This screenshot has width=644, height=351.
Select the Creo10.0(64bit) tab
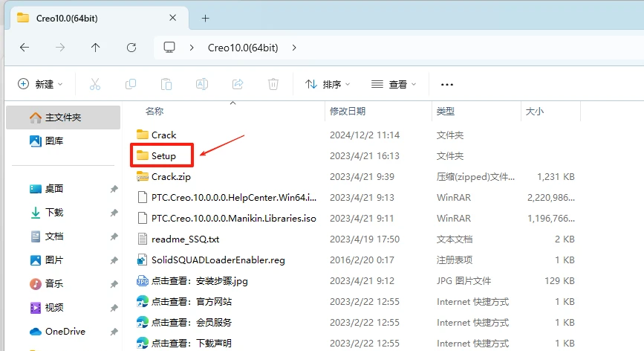point(100,18)
